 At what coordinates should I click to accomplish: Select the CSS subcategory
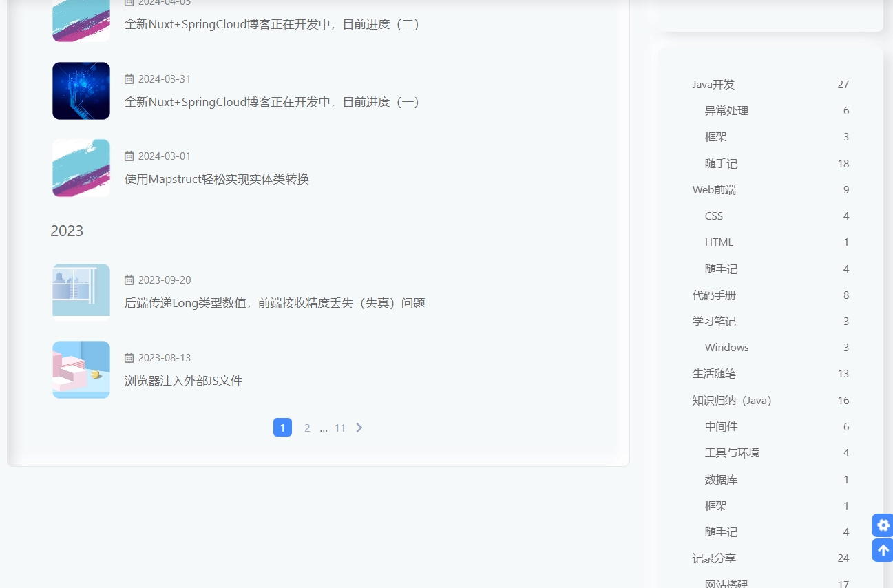coord(714,216)
